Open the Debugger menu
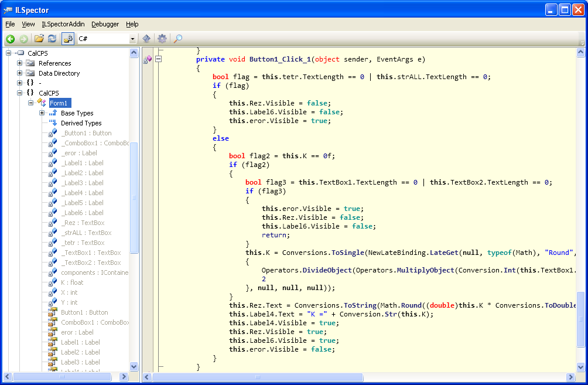The width and height of the screenshot is (588, 385). [105, 24]
